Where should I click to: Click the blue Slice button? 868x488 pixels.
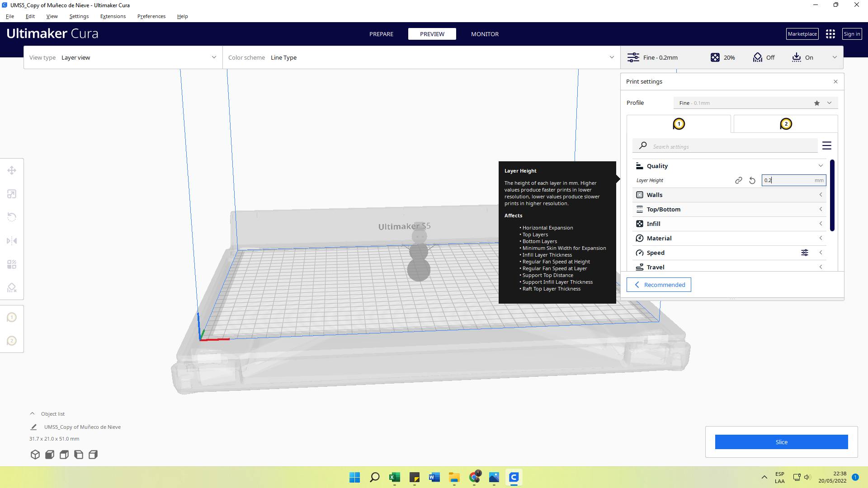(x=781, y=442)
